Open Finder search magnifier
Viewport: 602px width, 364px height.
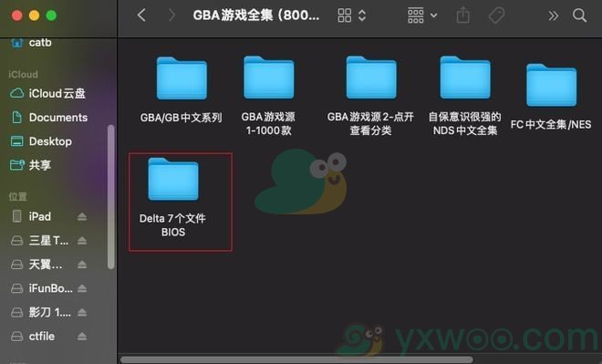(x=579, y=16)
